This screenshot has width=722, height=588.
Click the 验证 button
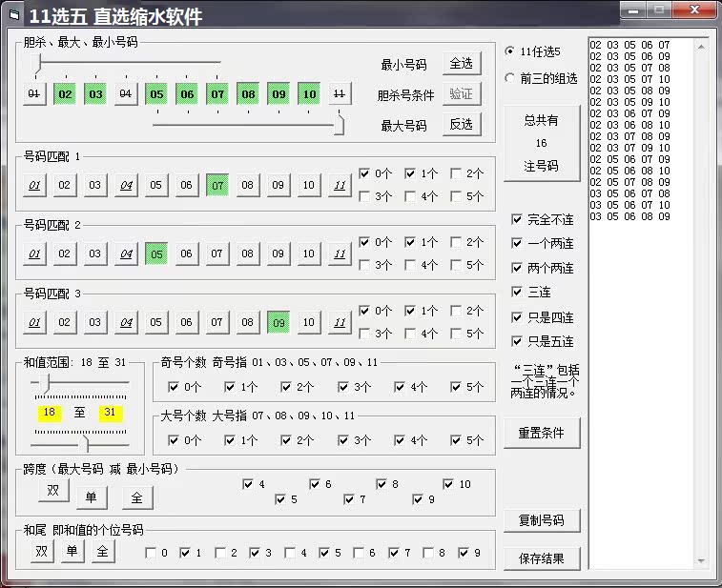(462, 93)
